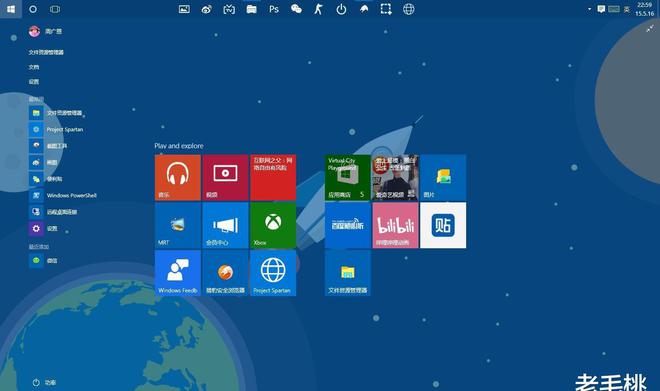The image size is (660, 391).
Task: Open the white 贴 Tieba tile
Action: pos(443,225)
